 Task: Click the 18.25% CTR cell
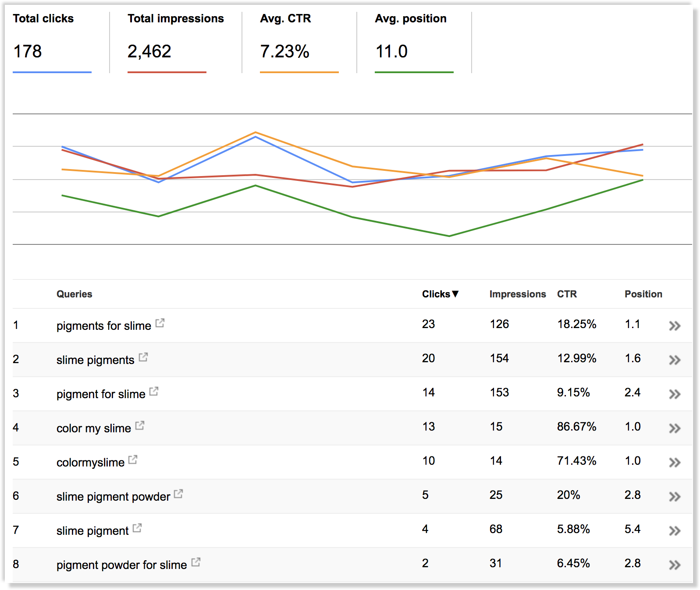577,324
